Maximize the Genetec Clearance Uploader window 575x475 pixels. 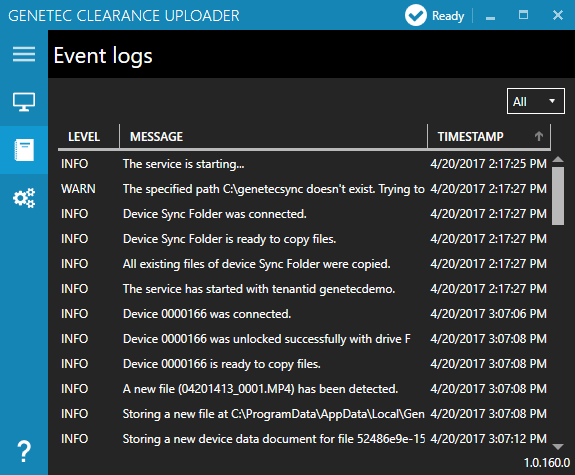tap(524, 15)
